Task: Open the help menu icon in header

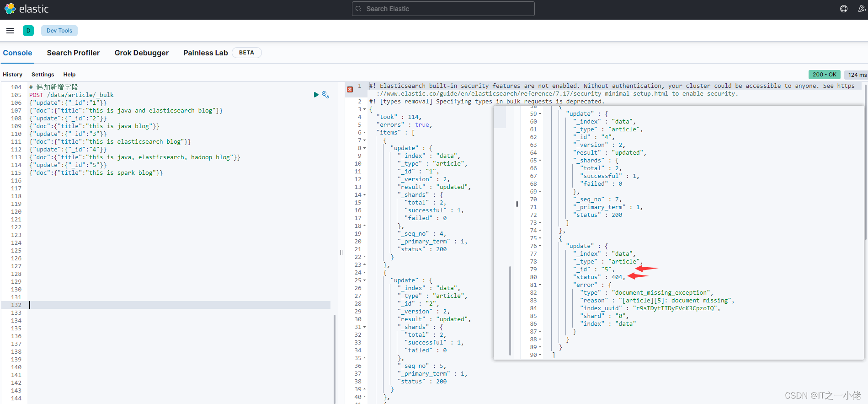Action: (x=844, y=9)
